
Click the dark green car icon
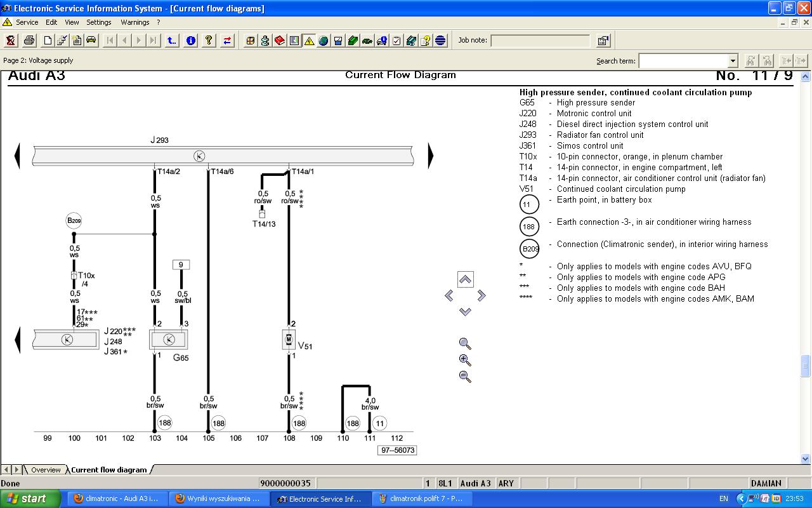(367, 41)
